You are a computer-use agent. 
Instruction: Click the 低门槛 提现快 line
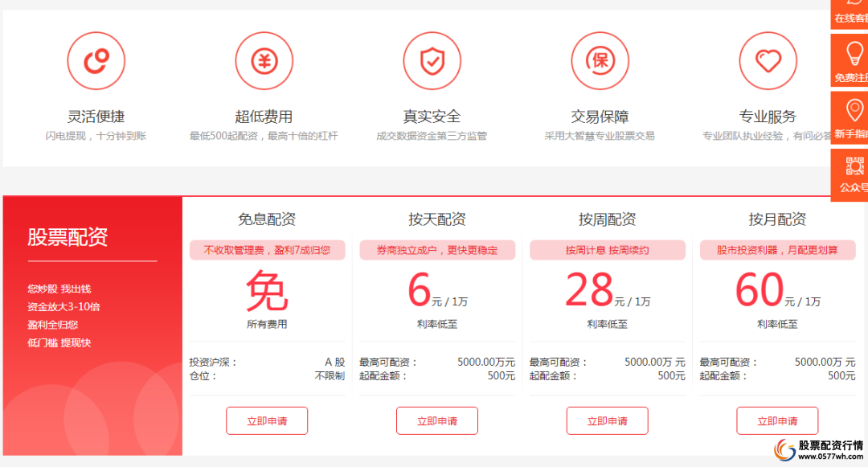tap(59, 343)
